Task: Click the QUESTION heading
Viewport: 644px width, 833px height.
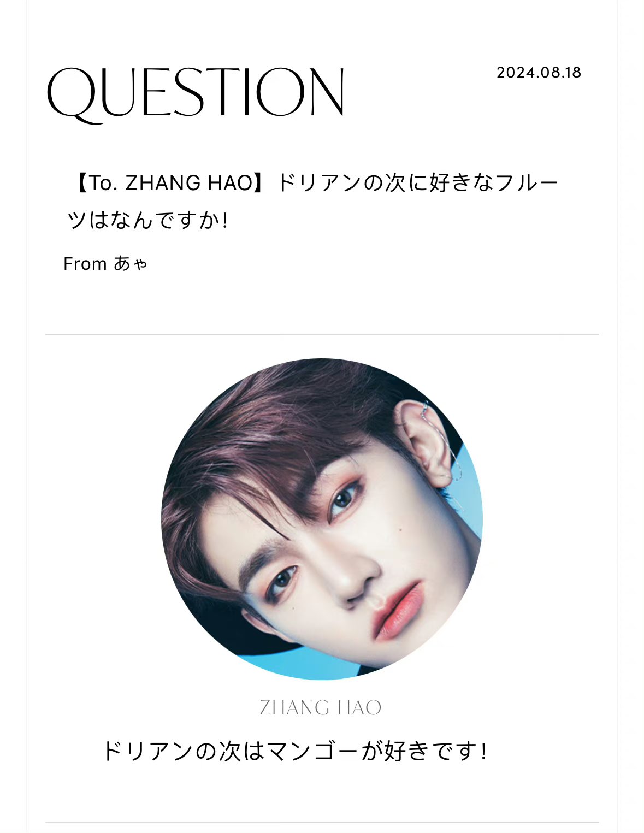Action: 196,94
